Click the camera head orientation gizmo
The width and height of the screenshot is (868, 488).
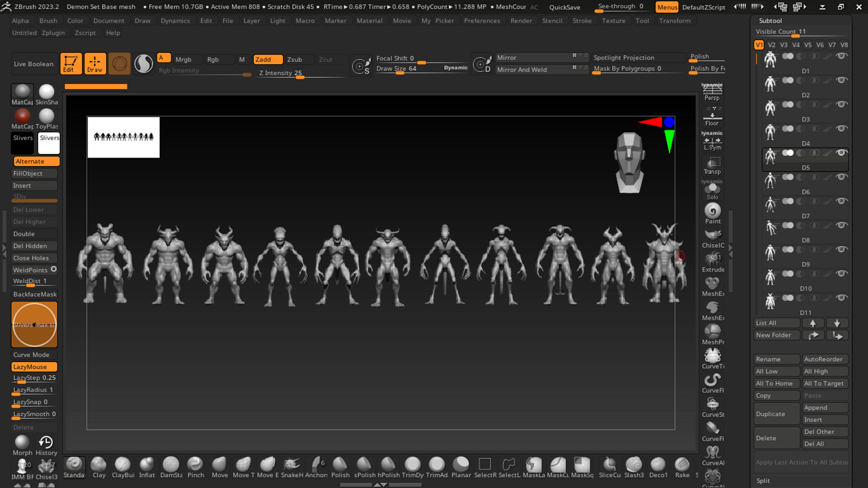[629, 162]
